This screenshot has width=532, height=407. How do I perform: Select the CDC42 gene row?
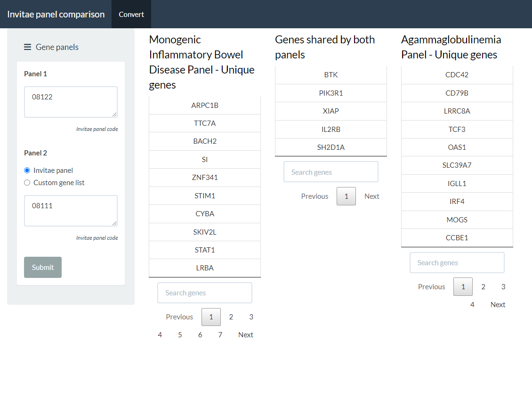pos(457,75)
